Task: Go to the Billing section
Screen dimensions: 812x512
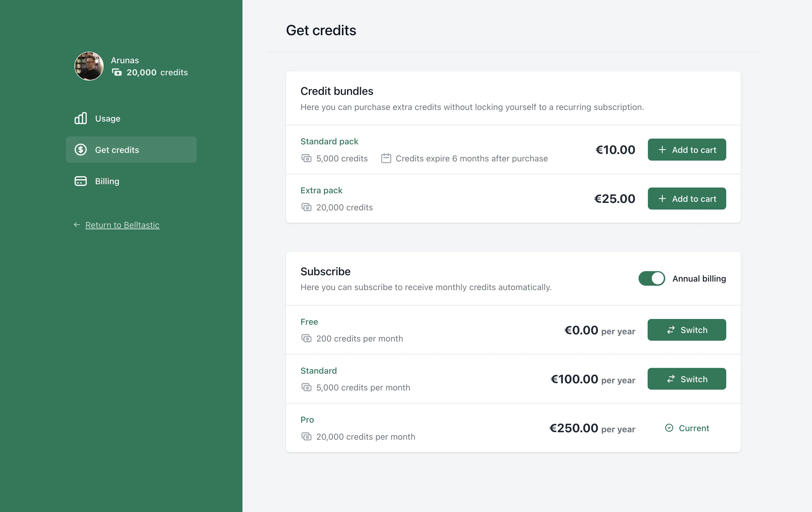Action: (x=107, y=181)
